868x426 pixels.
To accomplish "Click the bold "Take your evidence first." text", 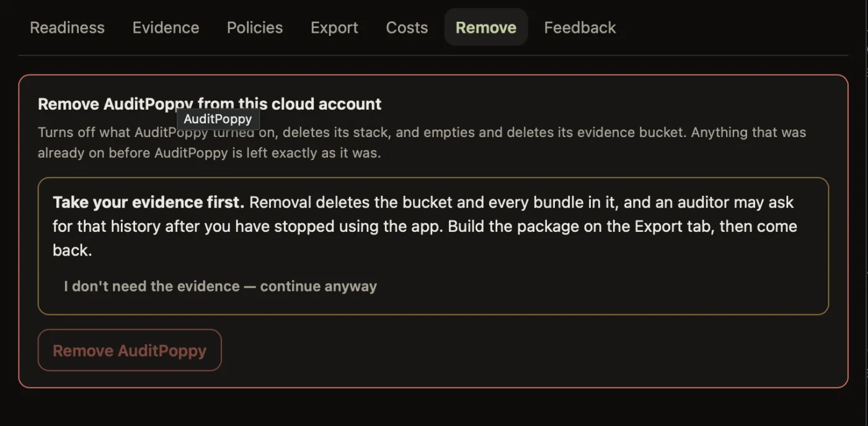I will (149, 202).
